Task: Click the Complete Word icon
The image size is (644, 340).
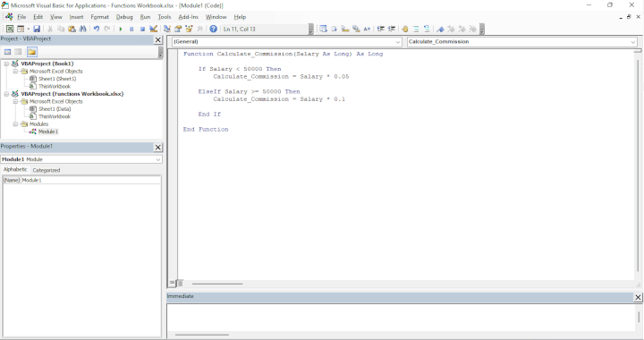Action: 367,29
